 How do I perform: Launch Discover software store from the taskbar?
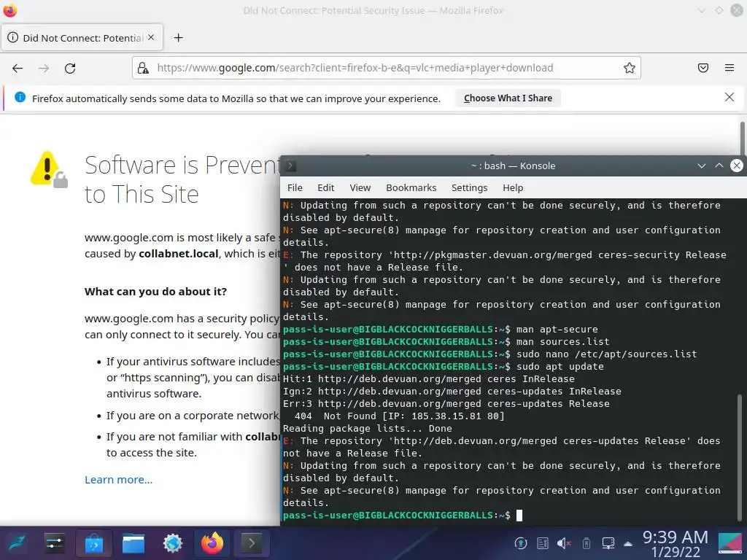(94, 543)
